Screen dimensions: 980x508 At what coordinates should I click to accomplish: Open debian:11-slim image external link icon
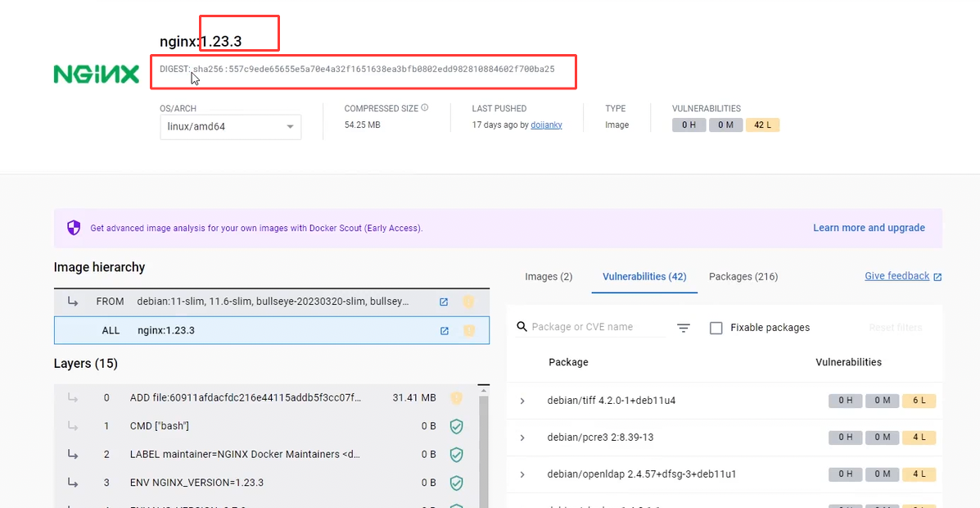pos(444,302)
